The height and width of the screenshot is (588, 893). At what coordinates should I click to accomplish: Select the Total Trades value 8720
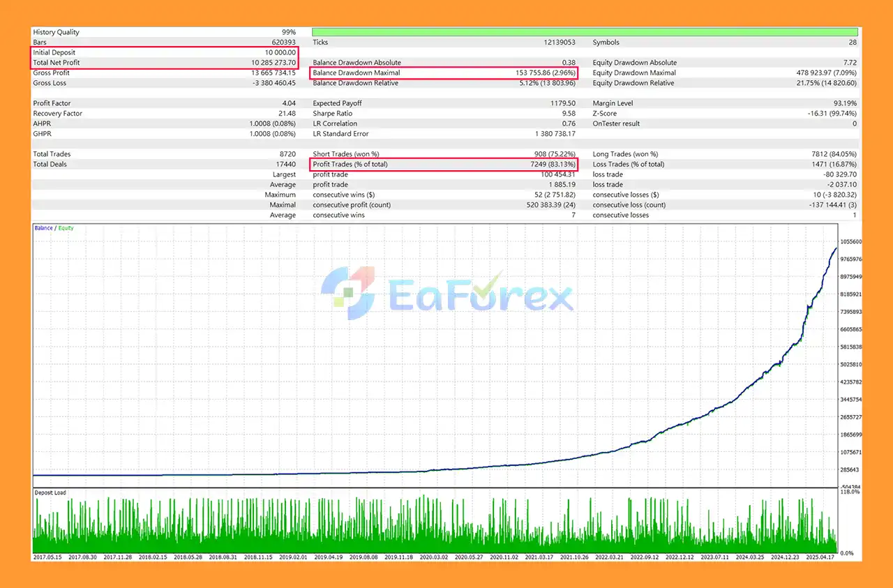click(x=287, y=154)
